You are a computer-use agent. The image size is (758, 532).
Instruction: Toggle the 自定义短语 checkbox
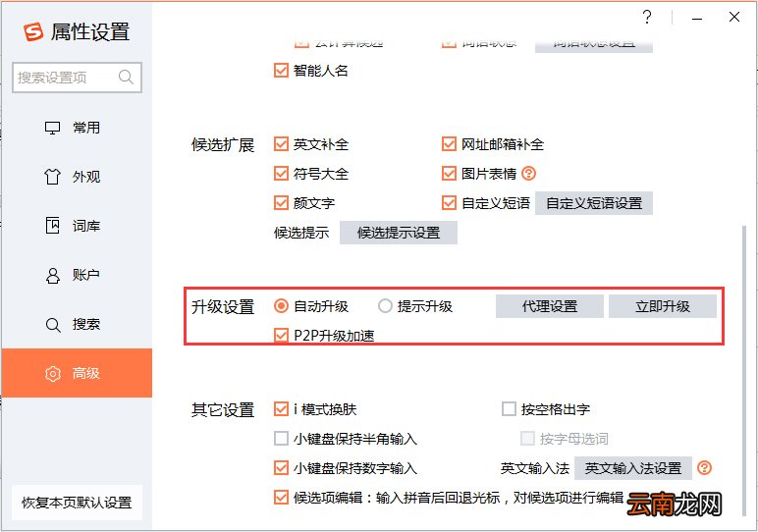point(449,203)
